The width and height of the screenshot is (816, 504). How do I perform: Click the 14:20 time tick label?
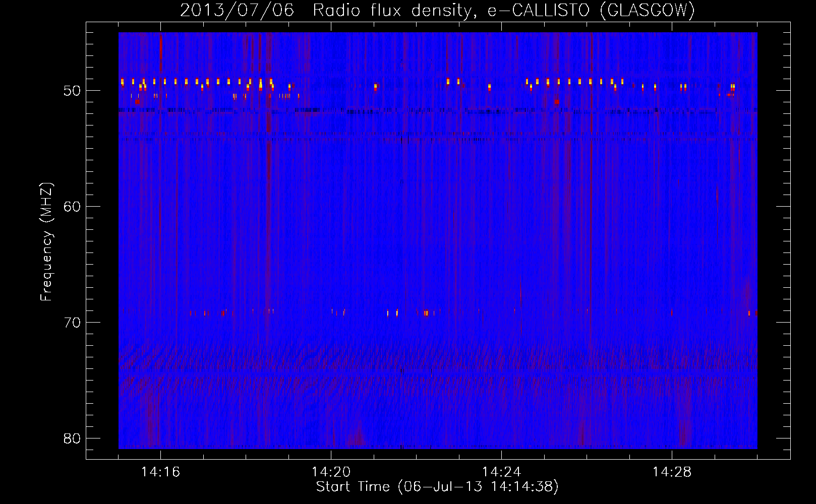331,472
